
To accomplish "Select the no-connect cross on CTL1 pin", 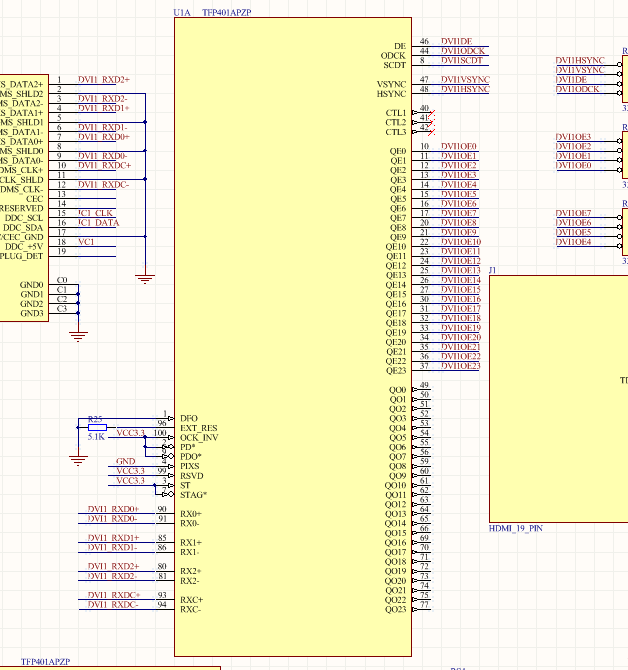I will pos(431,113).
